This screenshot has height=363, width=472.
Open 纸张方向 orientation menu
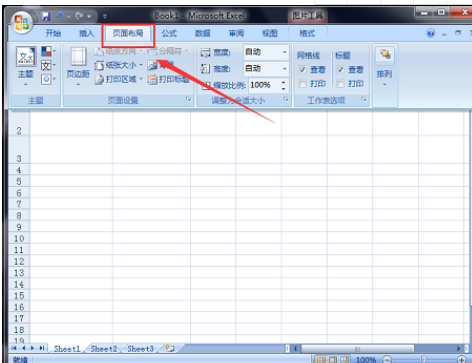point(118,51)
